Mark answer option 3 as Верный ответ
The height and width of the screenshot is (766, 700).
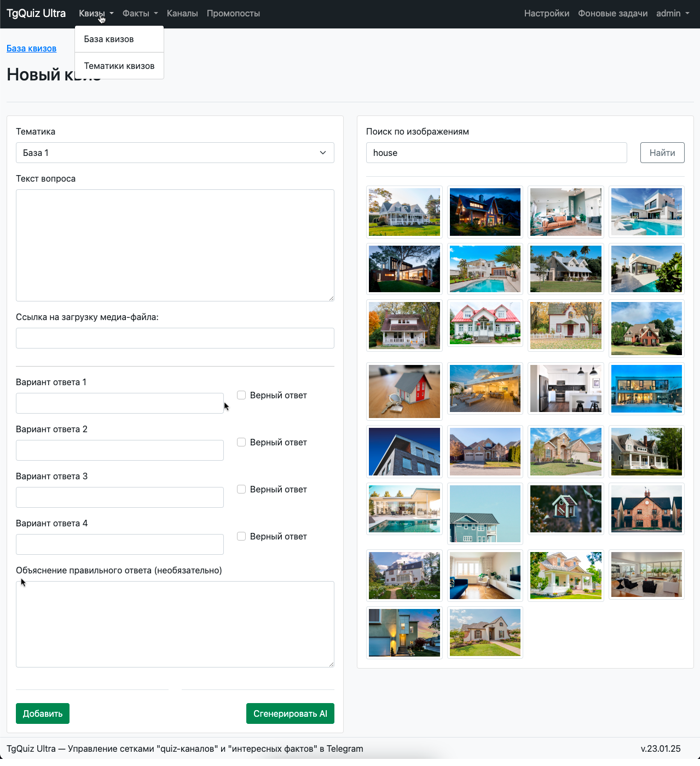pyautogui.click(x=241, y=489)
